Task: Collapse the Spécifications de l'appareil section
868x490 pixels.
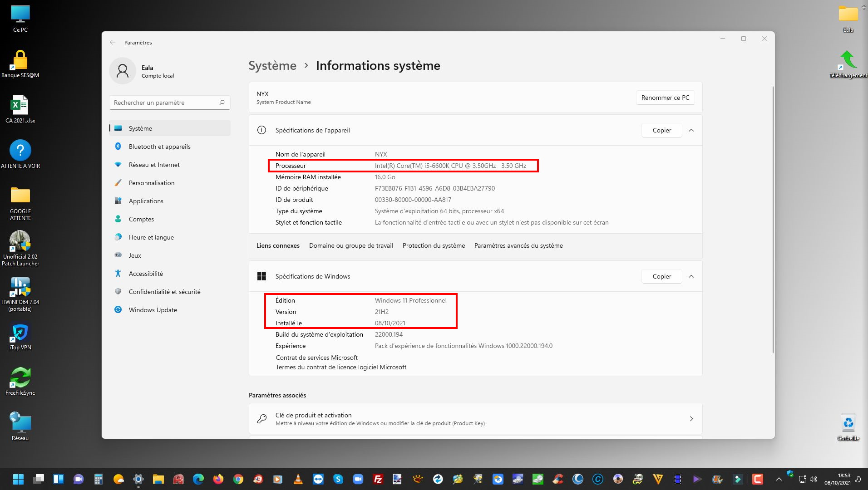Action: click(x=691, y=130)
